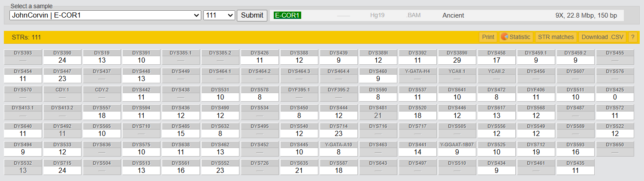Viewport: 644px width, 181px height.
Task: Click the DYS454 marker cell
Action: (23, 75)
